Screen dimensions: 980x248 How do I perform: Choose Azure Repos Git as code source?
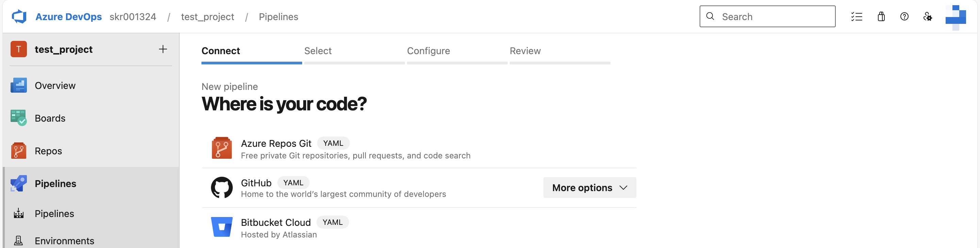[x=419, y=149]
